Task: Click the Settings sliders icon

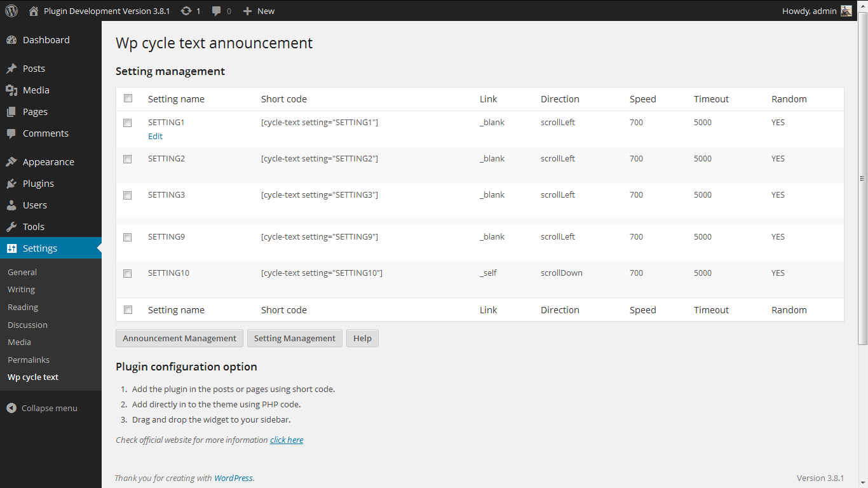Action: click(x=11, y=248)
